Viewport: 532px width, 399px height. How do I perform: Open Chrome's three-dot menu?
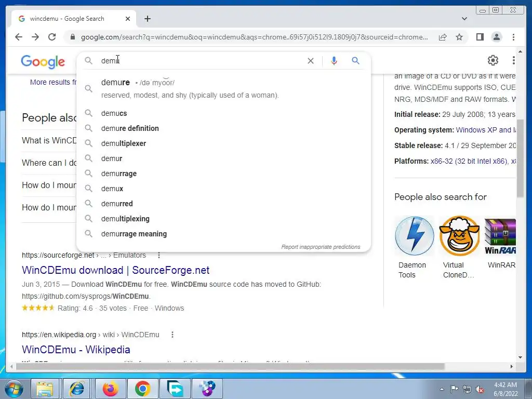[x=513, y=37]
